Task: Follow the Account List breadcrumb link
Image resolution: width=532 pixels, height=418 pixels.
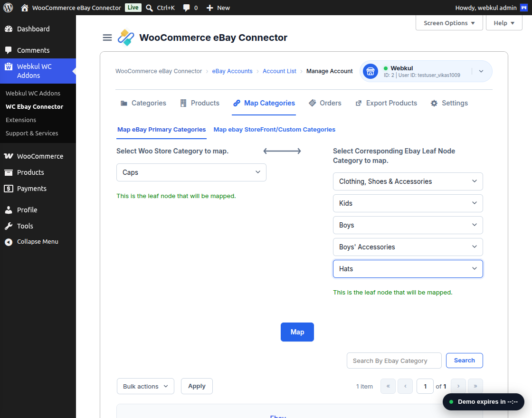Action: 280,71
